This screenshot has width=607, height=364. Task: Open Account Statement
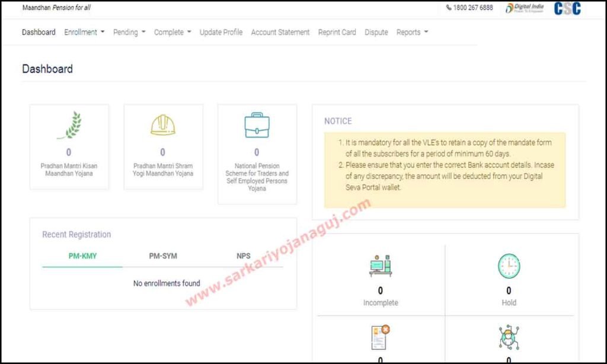pos(280,32)
